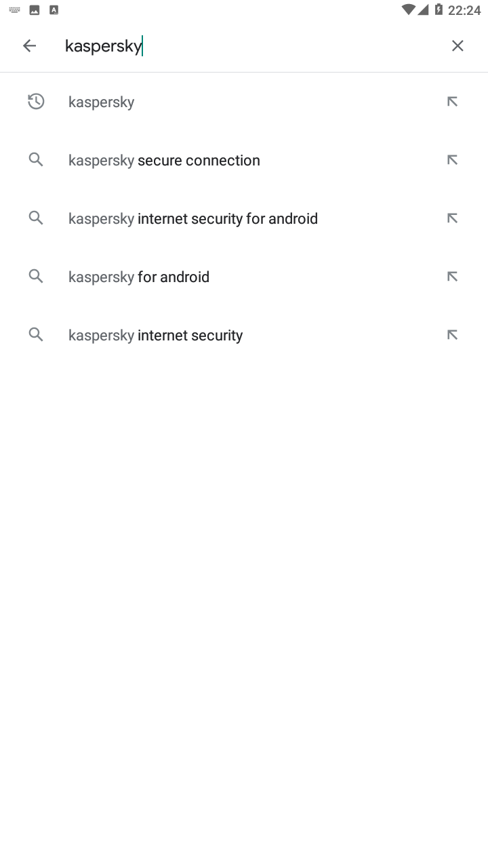Tap the Wi-Fi signal icon in status bar
Viewport: 488px width, 868px height.
408,9
